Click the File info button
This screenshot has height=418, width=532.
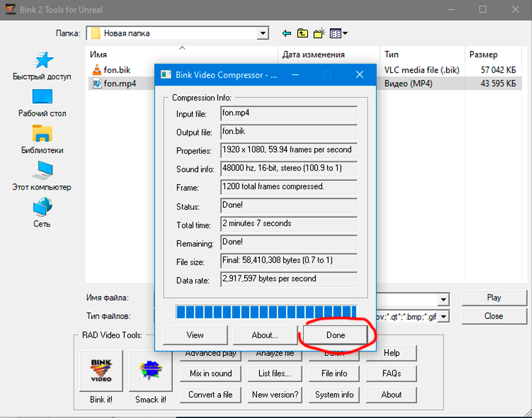click(334, 373)
